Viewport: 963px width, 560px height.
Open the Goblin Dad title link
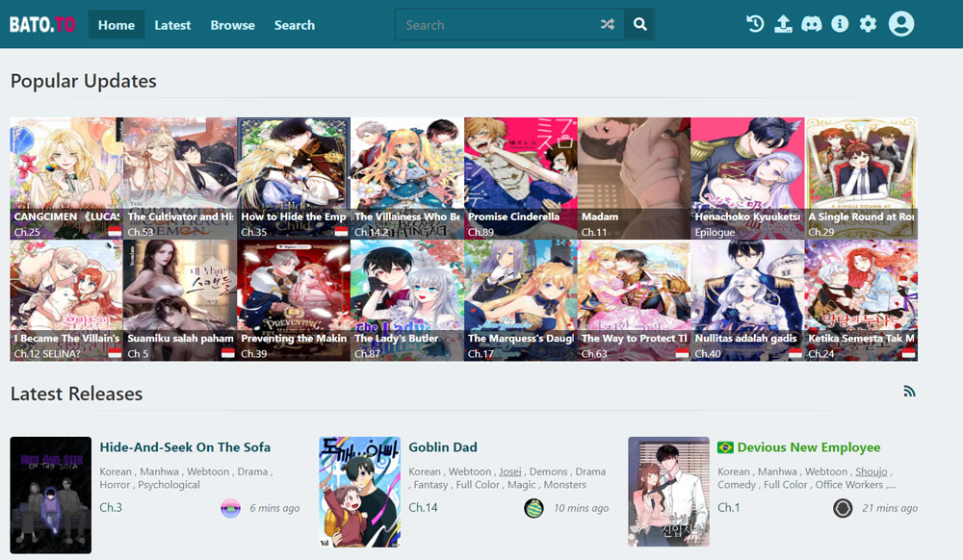click(x=443, y=447)
